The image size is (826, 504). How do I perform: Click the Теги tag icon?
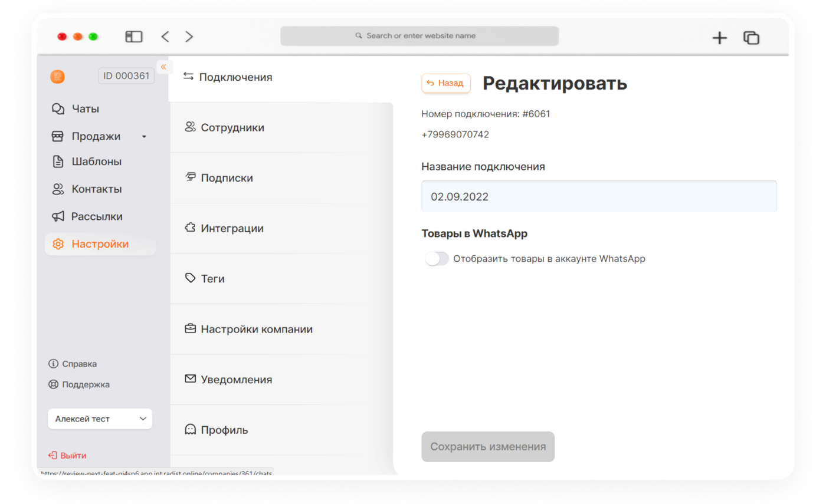[x=190, y=278]
